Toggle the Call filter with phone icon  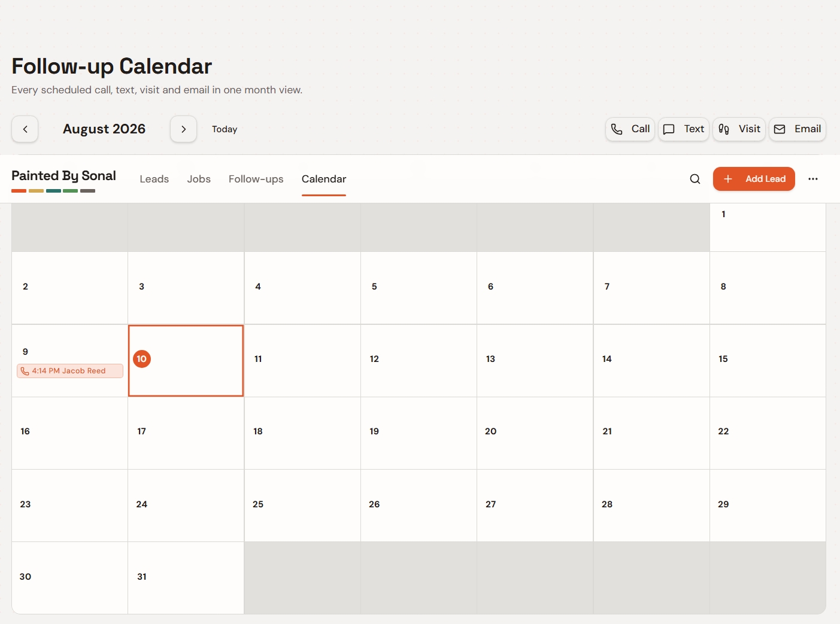pyautogui.click(x=630, y=129)
